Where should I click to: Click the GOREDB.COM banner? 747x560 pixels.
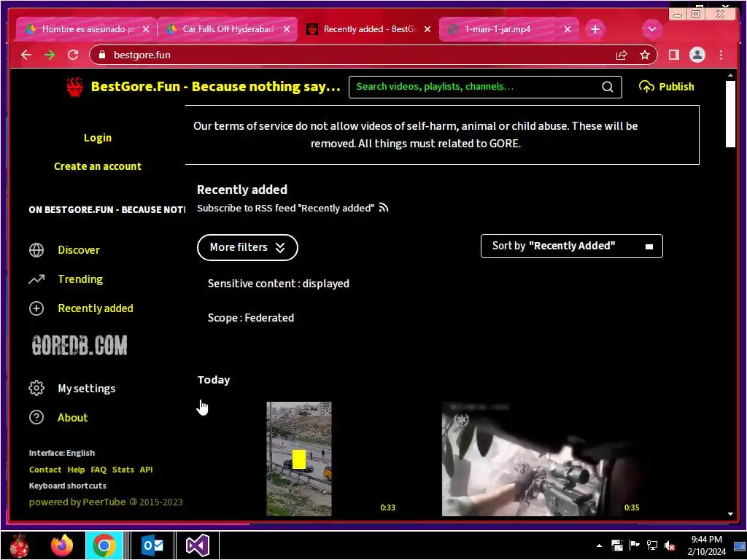80,345
